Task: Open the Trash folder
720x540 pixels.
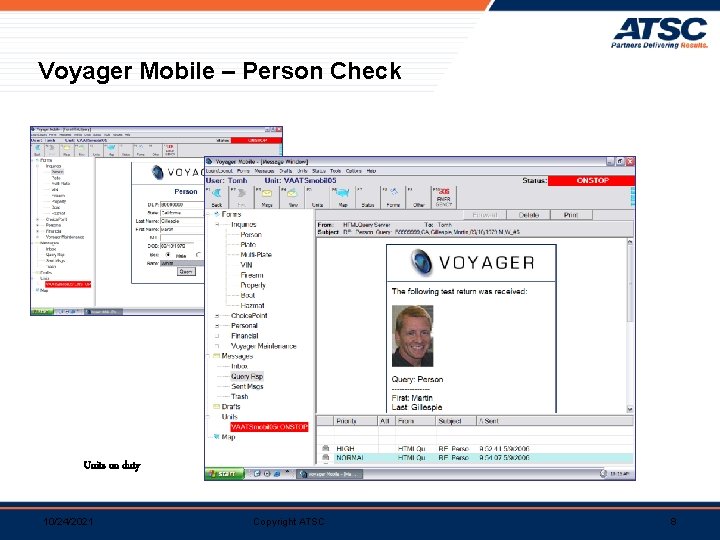Action: pos(239,396)
